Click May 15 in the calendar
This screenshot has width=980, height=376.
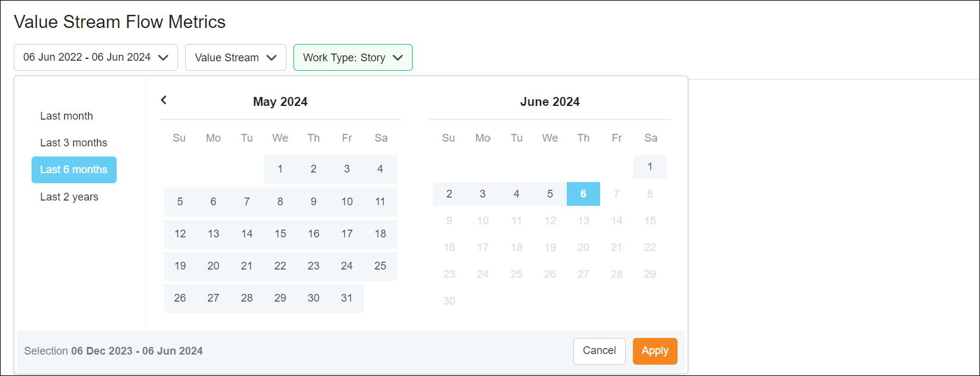click(280, 234)
